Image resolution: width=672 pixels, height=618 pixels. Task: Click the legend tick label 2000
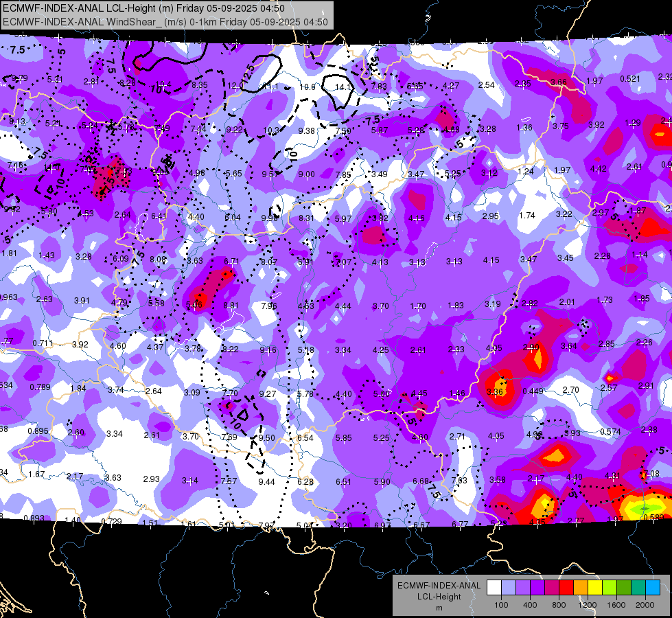[645, 605]
